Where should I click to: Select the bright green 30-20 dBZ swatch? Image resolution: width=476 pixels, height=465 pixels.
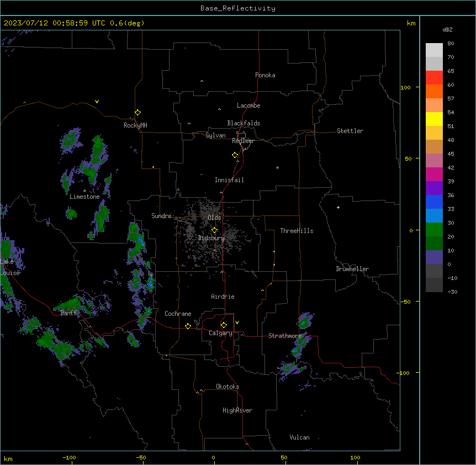click(434, 230)
